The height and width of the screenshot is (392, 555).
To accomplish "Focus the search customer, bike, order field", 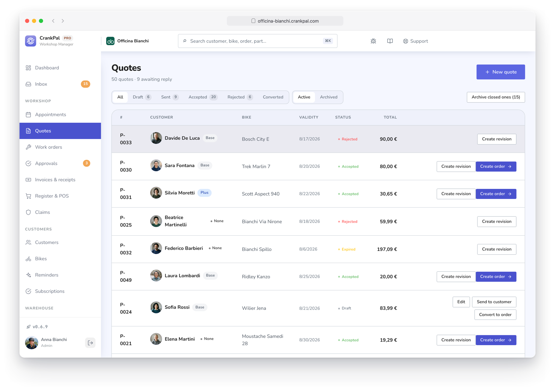I will pos(258,41).
